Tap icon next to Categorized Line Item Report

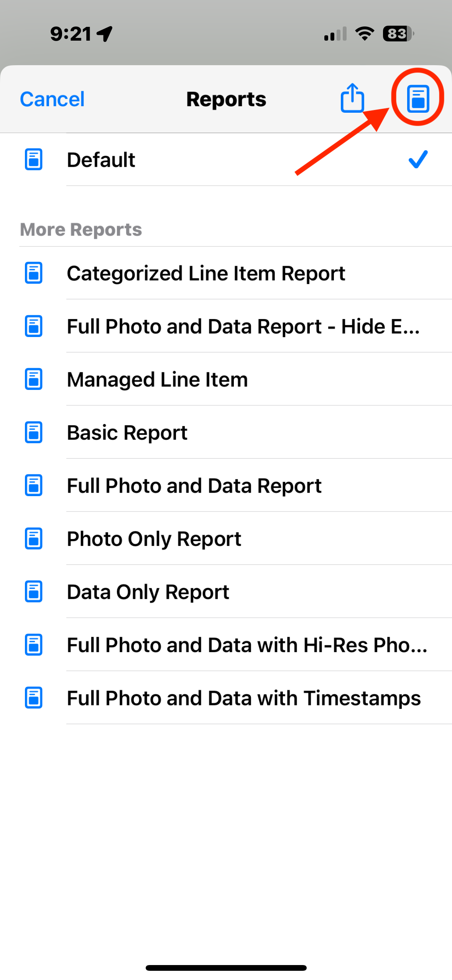point(33,273)
